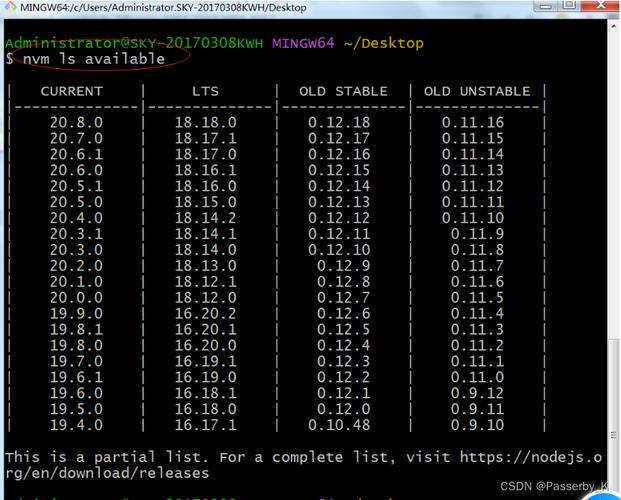This screenshot has height=500, width=621.
Task: Click old stable version 0.12.18
Action: (339, 122)
